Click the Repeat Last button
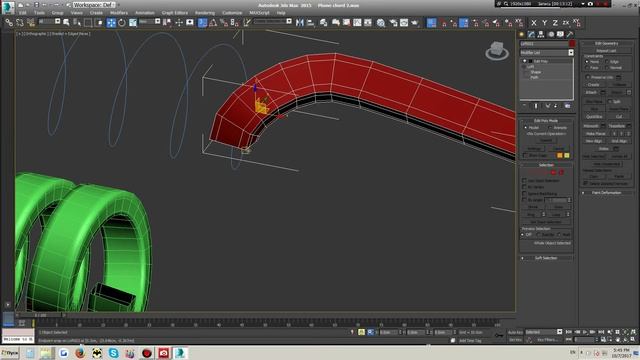Viewport: 640px width, 360px height. click(606, 51)
